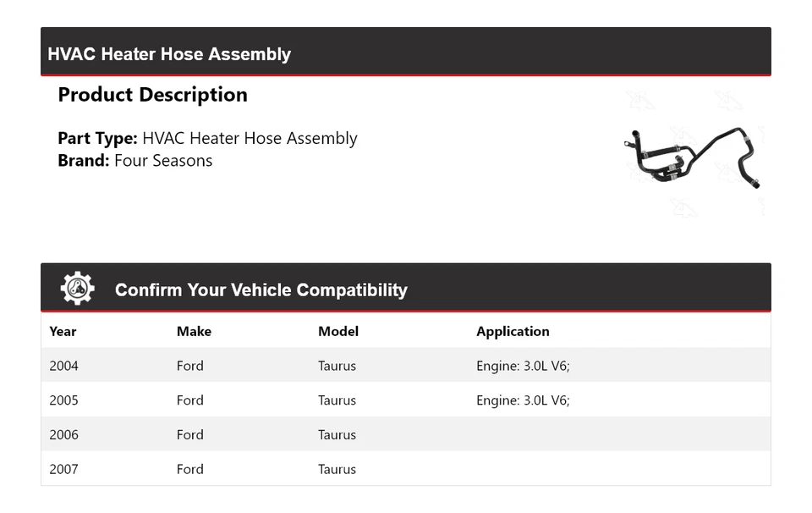Select the Product Description heading
Image resolution: width=812 pixels, height=513 pixels.
tap(152, 95)
